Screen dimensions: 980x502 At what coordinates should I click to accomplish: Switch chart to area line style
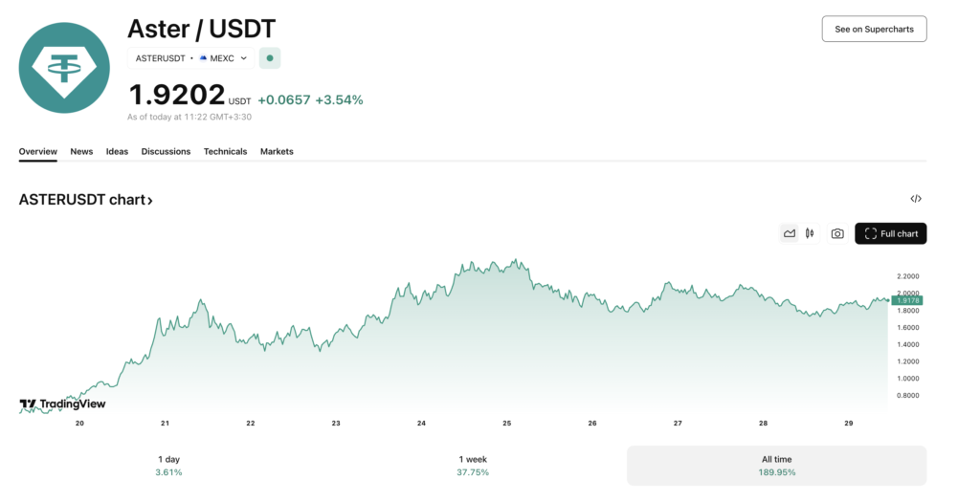(x=790, y=233)
